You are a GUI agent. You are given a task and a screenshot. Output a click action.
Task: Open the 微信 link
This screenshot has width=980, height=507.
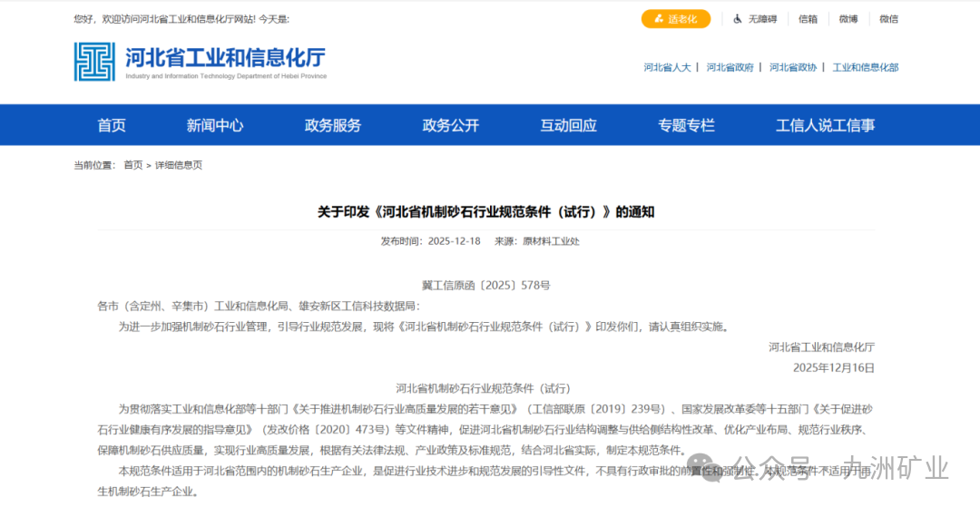(888, 19)
